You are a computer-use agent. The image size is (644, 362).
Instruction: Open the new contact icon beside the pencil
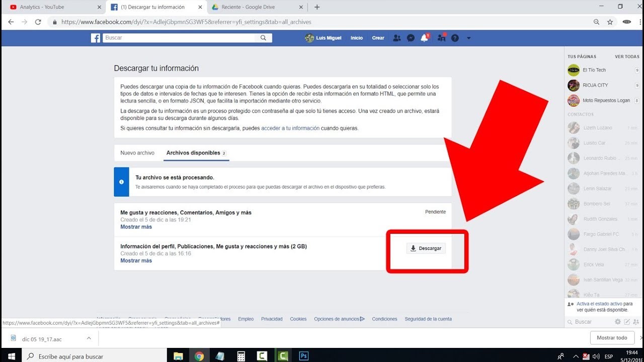[636, 322]
